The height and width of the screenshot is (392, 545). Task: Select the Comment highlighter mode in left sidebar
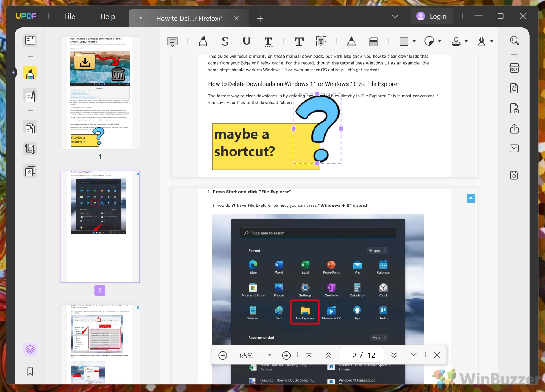pos(30,73)
